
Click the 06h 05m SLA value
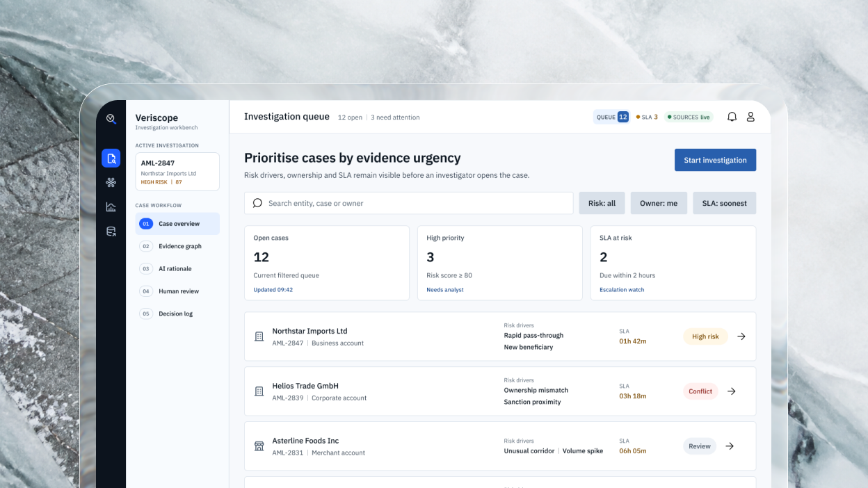click(x=633, y=451)
